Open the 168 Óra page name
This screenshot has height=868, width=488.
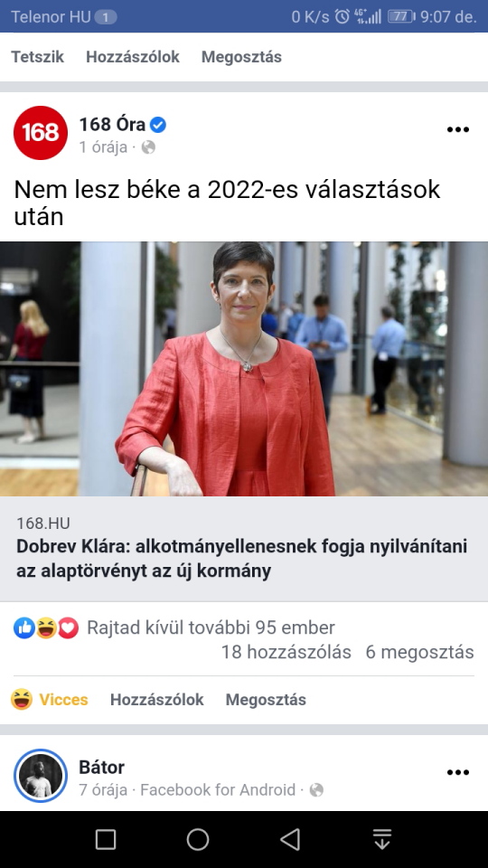113,125
